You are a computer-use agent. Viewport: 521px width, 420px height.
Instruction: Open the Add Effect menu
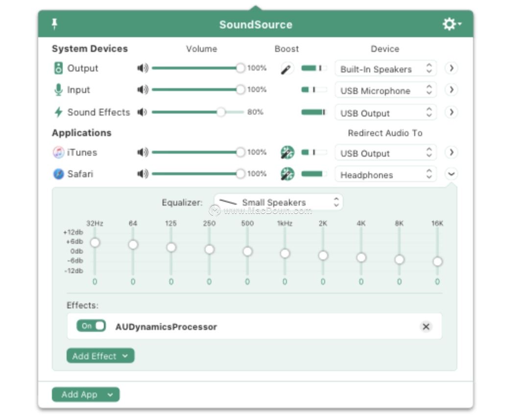[x=100, y=356]
